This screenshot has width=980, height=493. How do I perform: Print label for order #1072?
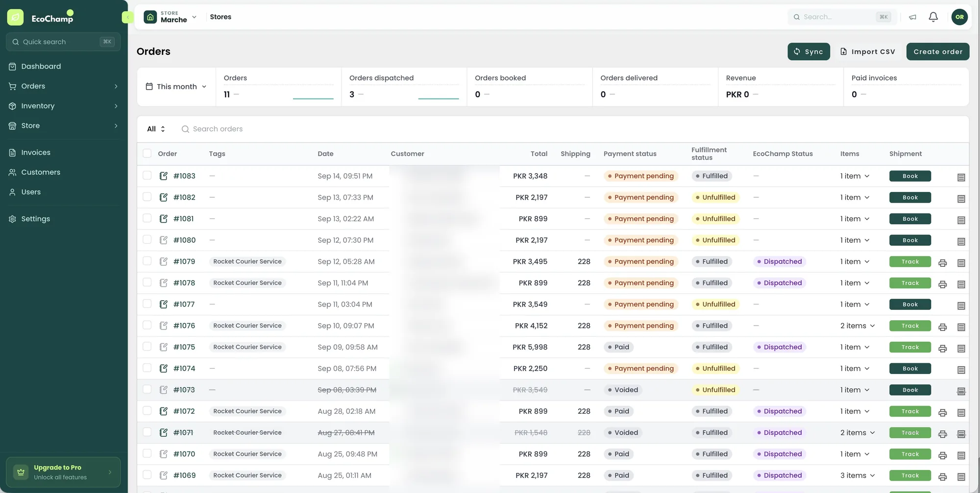click(x=942, y=413)
